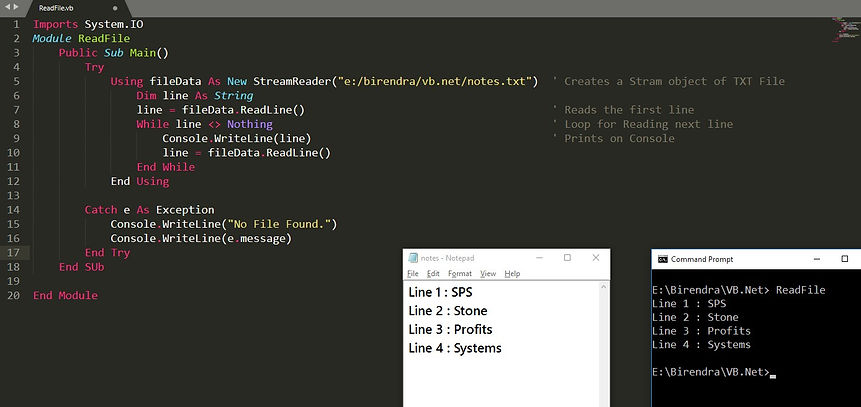Click "End Try" on line 17
The image size is (861, 407).
point(107,253)
